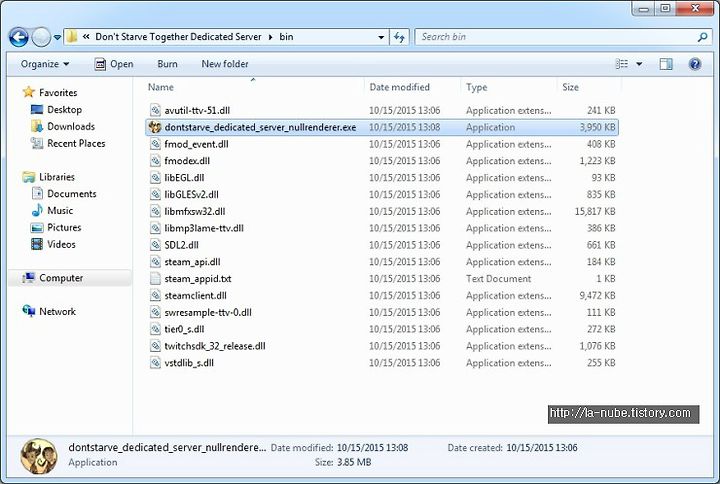Select tier0_s.dll file icon
The image size is (720, 484).
tap(155, 329)
